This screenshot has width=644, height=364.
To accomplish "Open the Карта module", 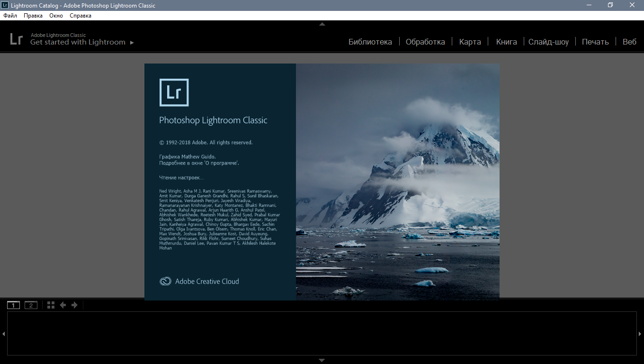I will click(x=470, y=42).
